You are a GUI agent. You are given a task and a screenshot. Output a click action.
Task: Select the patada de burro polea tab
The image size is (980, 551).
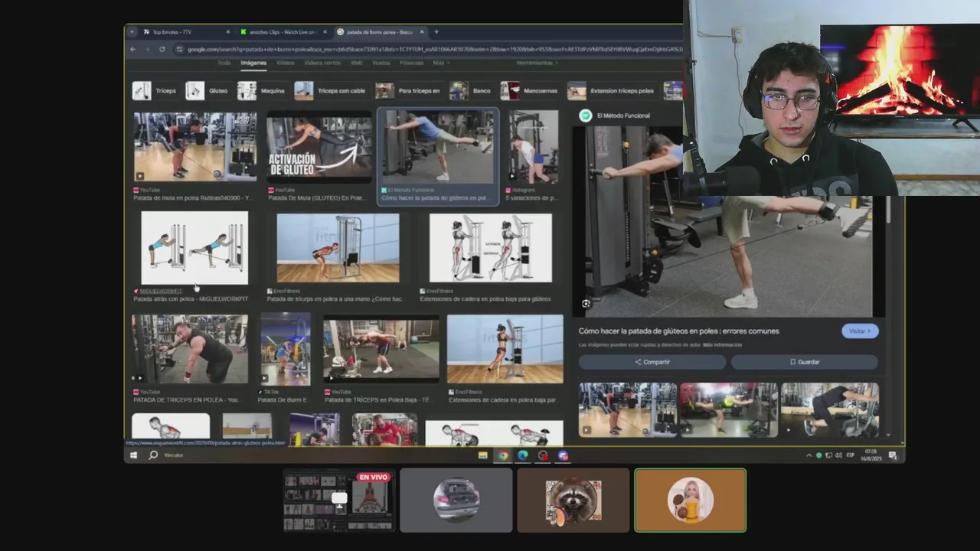pos(379,32)
